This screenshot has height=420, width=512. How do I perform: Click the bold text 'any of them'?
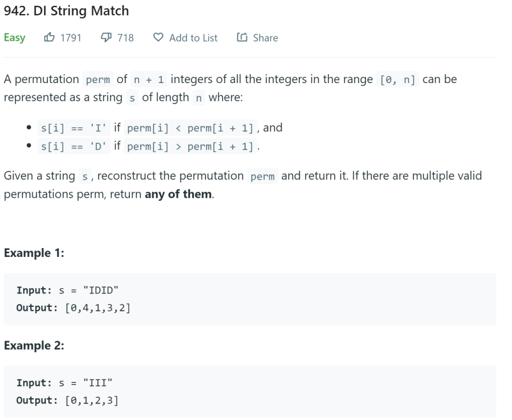[x=178, y=194]
